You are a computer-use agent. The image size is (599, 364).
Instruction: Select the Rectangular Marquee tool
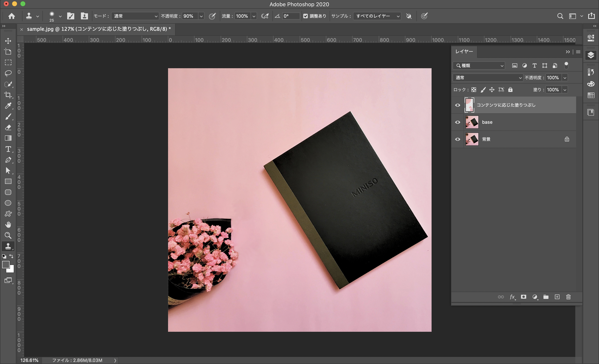tap(8, 62)
